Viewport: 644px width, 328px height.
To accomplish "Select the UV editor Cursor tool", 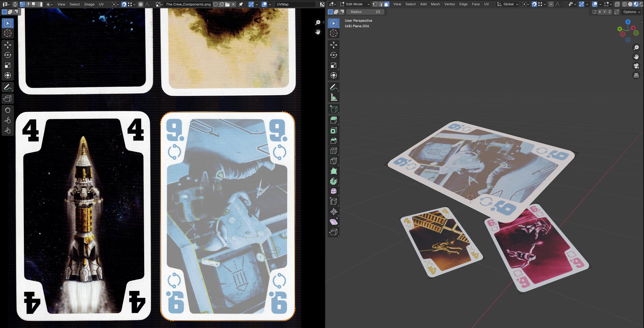I will (x=8, y=33).
